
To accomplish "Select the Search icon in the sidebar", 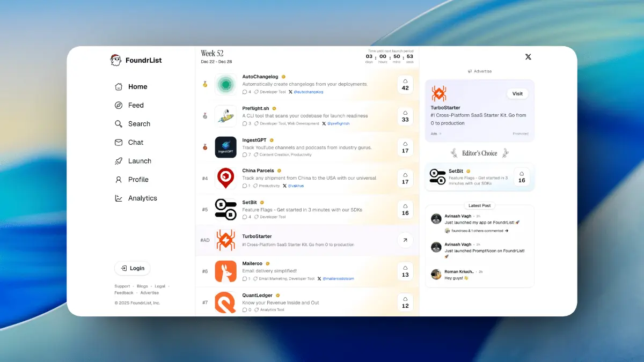I will pos(119,123).
